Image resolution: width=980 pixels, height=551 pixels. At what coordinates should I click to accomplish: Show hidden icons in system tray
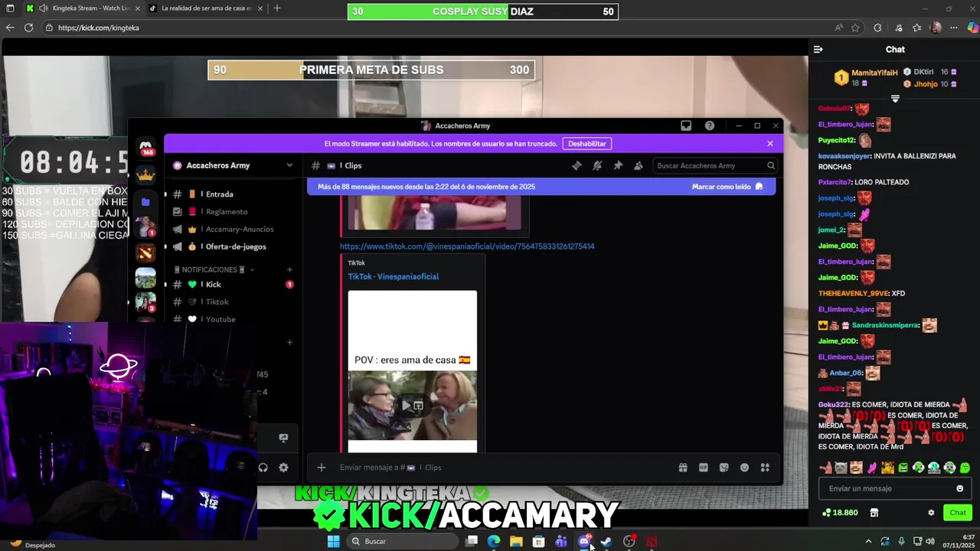[868, 541]
